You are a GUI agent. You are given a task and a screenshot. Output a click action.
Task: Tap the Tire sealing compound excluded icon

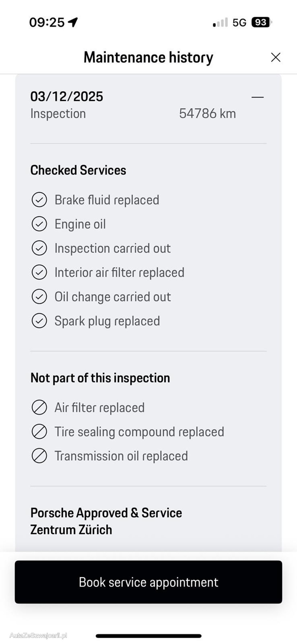pos(39,432)
